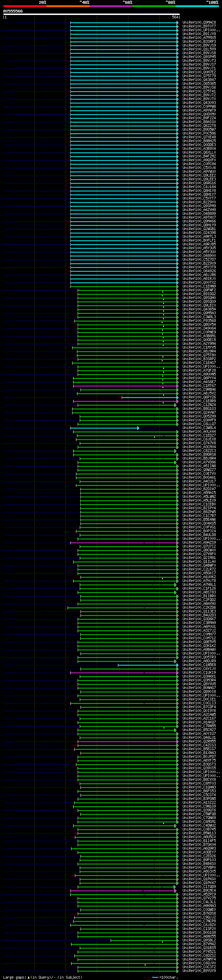Screen dimensions: 222x980
Task: Click the end position value 564
Action: pos(175,17)
